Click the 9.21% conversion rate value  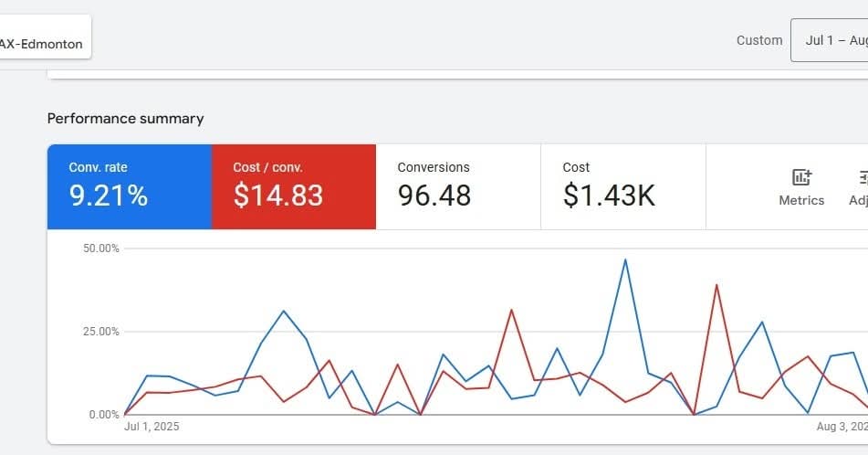click(109, 196)
